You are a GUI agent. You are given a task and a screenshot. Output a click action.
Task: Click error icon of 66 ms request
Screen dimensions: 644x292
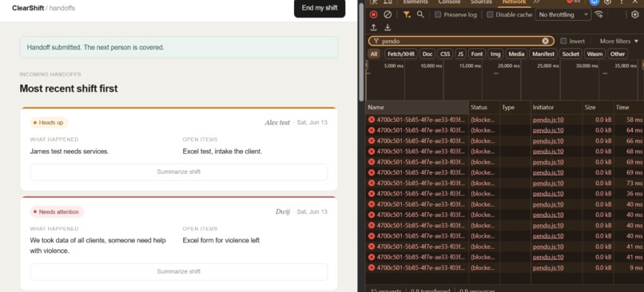[372, 140]
